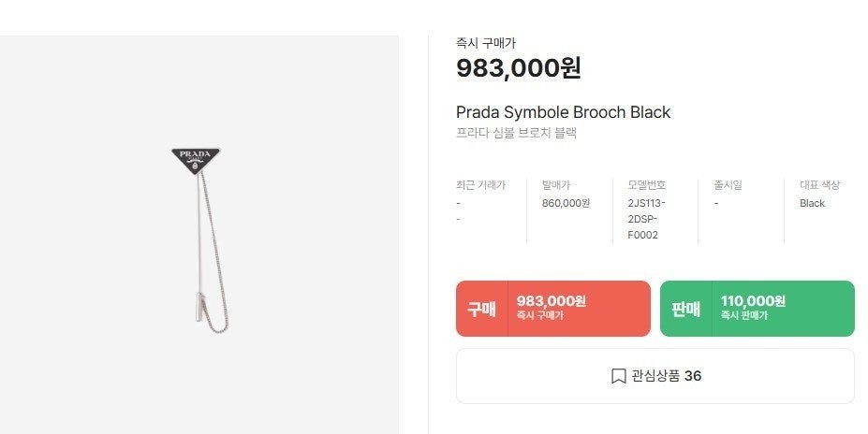Viewport: 868px width, 434px height.
Task: Click the large 983,000원 price heading
Action: 518,68
